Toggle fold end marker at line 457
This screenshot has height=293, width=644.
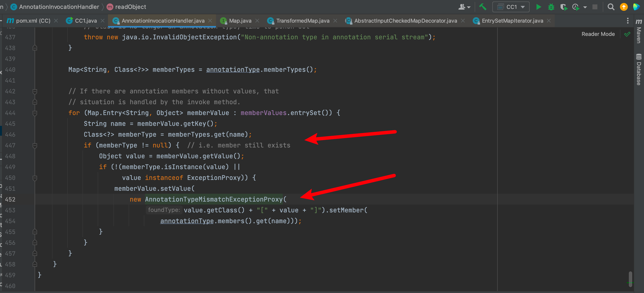[35, 253]
